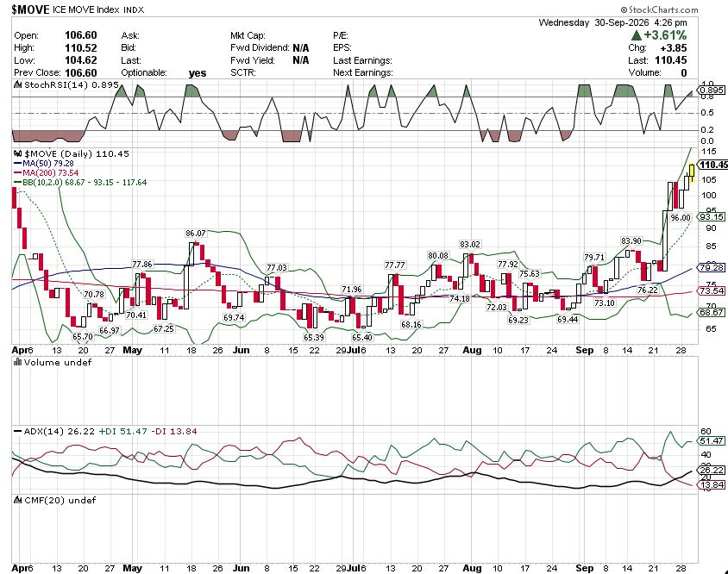Click the 76.22 price label

click(648, 290)
